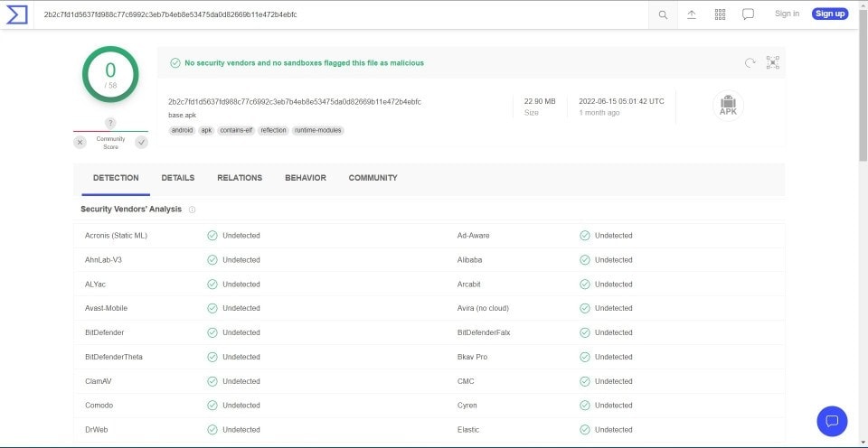Open the apps grid menu icon
Screen dimensions: 868x448
(x=720, y=14)
